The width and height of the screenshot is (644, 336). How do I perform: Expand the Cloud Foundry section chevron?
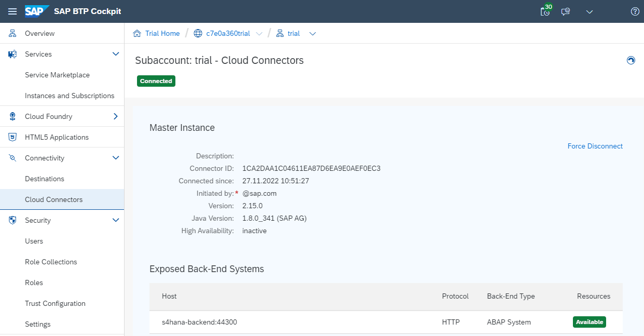click(116, 116)
